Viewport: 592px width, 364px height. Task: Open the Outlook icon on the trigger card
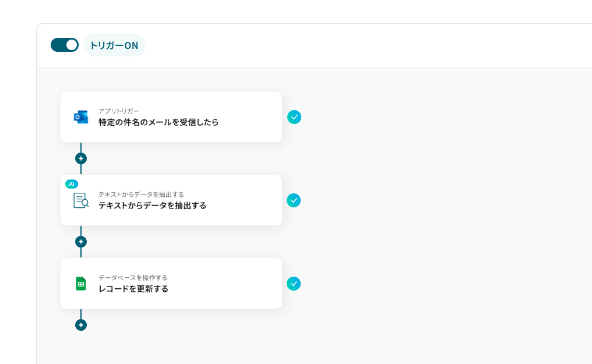pos(81,117)
